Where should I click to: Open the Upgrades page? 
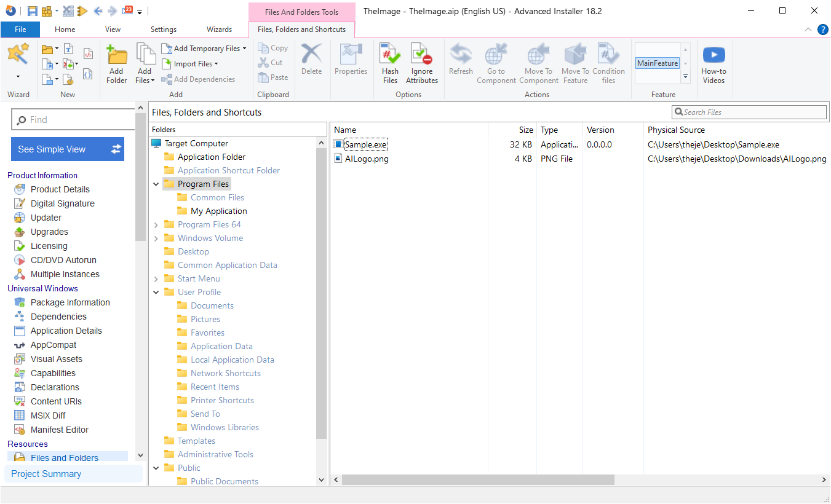(49, 232)
